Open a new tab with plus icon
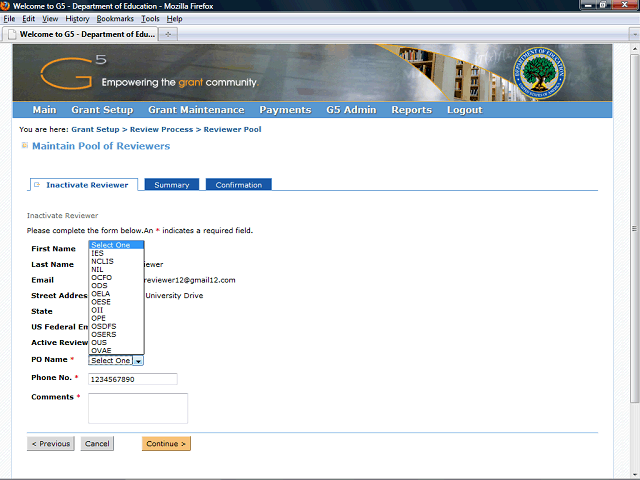640x480 pixels. pos(168,34)
